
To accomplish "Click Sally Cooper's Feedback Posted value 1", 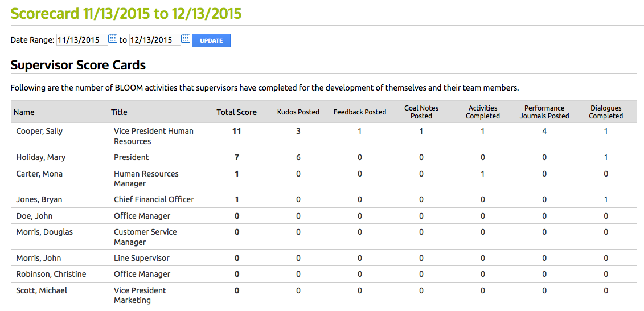I will (x=360, y=132).
